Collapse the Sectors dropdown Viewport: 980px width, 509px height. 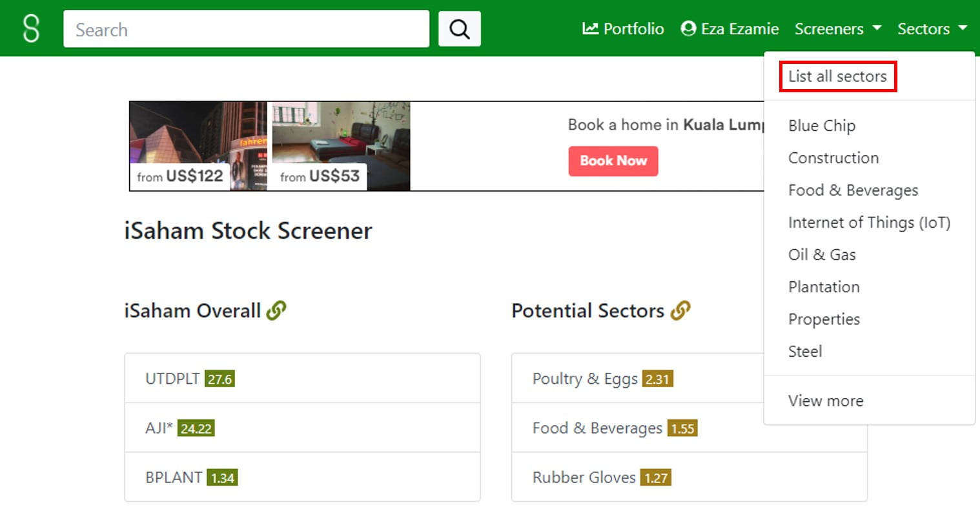pos(932,29)
